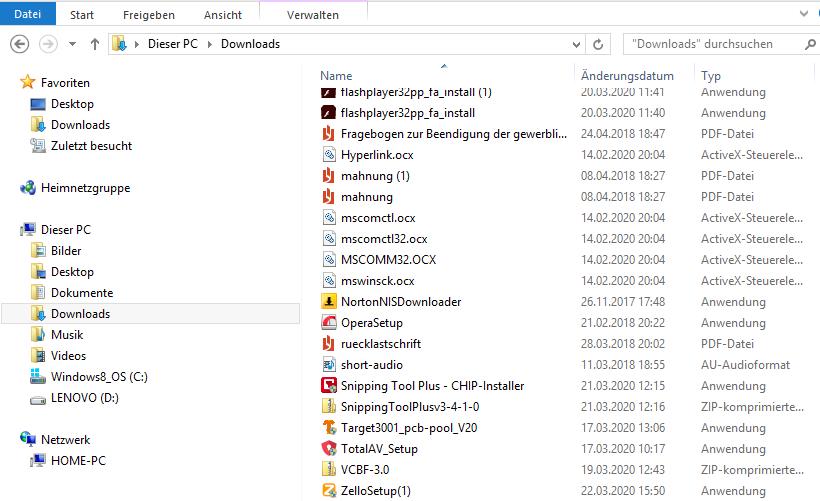Open the Dokumente folder in sidebar
Viewport: 820px width, 501px height.
82,293
